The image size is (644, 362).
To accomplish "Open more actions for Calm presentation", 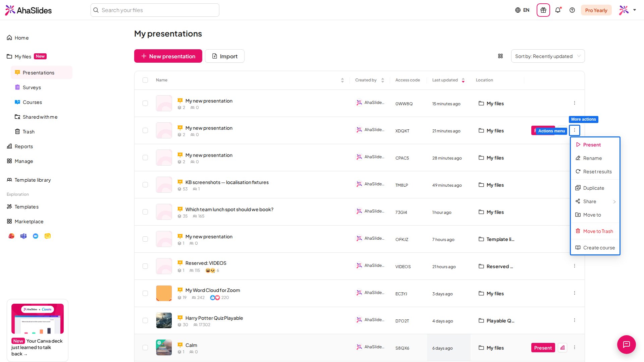I will [x=575, y=347].
